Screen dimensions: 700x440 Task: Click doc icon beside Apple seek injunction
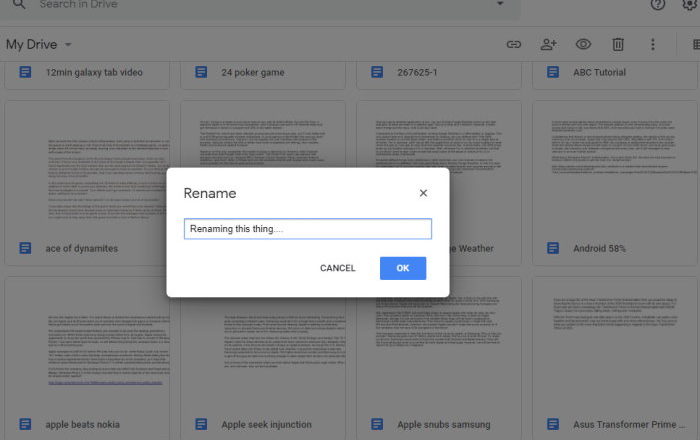(x=201, y=424)
